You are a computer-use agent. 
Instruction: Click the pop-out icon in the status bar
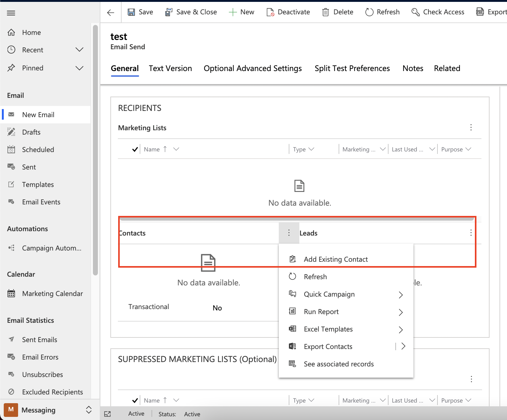(108, 414)
